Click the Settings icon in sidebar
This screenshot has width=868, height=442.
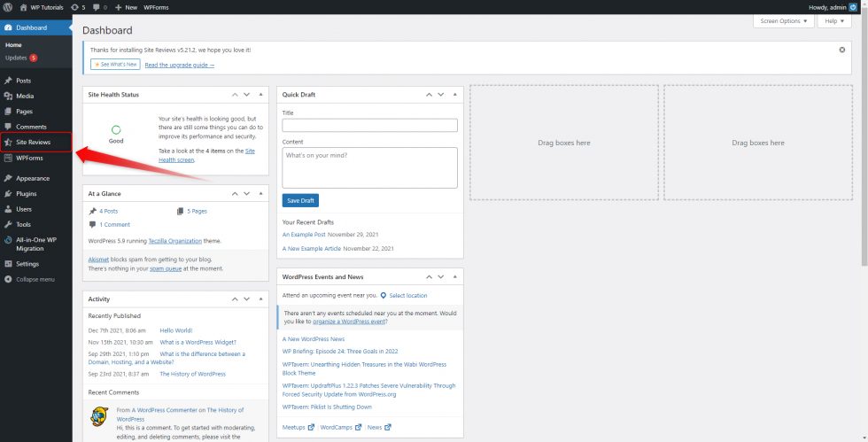8,264
